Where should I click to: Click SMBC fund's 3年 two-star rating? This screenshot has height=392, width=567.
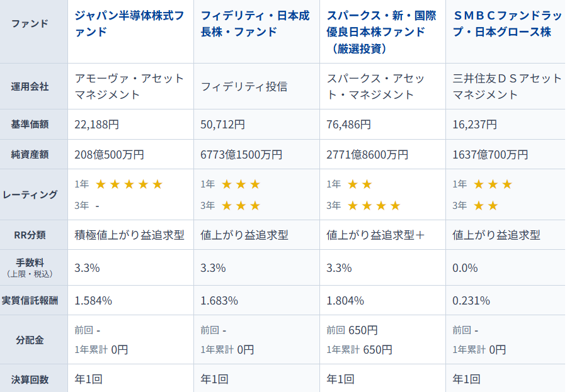coord(486,205)
